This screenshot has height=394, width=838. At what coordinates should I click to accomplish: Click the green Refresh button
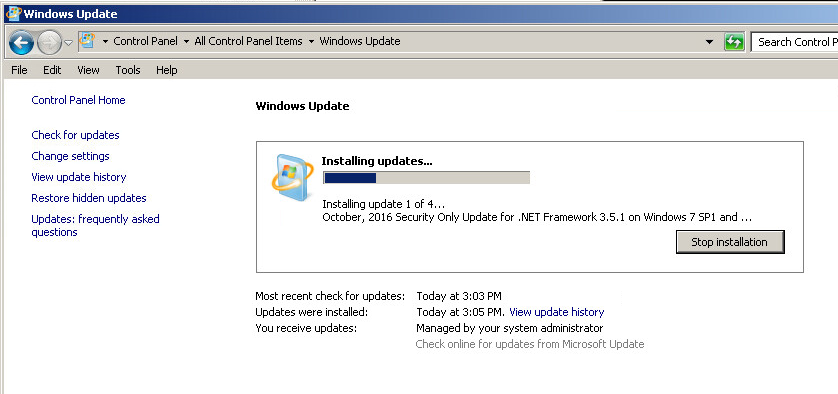coord(734,42)
